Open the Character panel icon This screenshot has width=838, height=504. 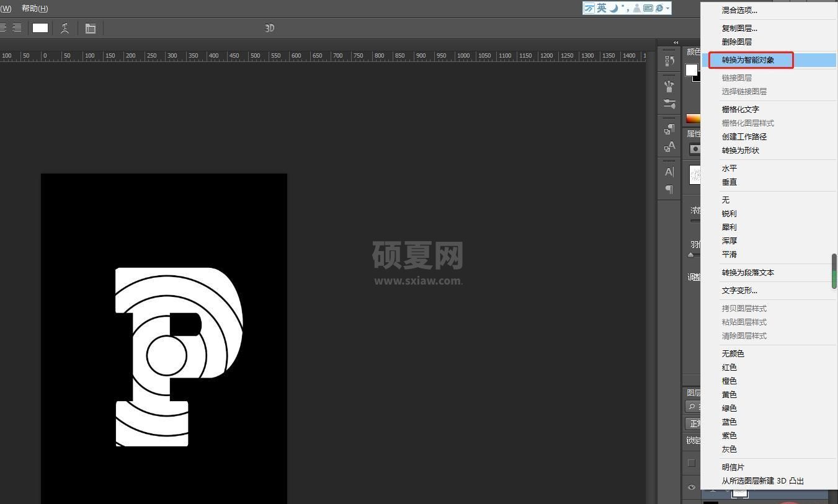point(669,172)
